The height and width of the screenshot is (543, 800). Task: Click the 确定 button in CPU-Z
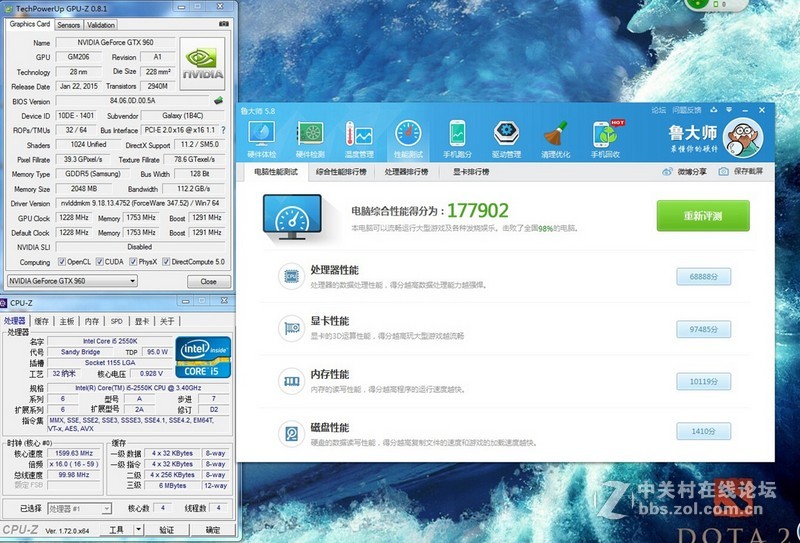pos(213,529)
